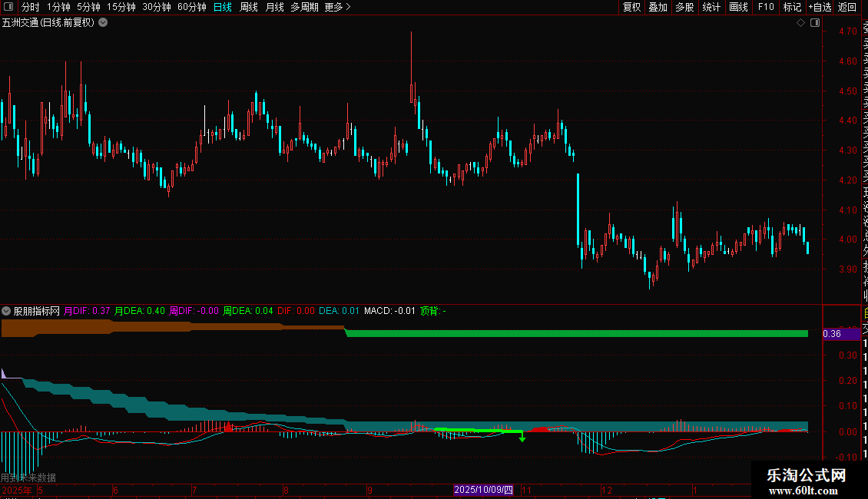Open the 统计 statistics tool

[x=711, y=7]
